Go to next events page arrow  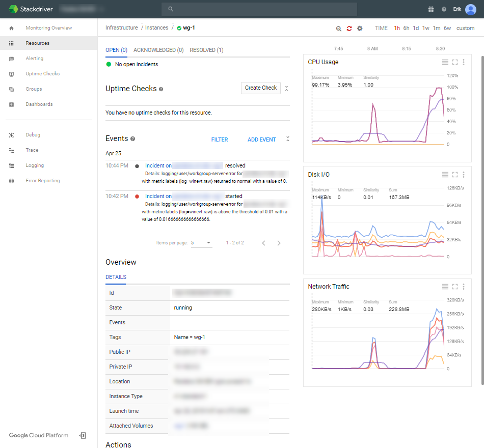(279, 243)
